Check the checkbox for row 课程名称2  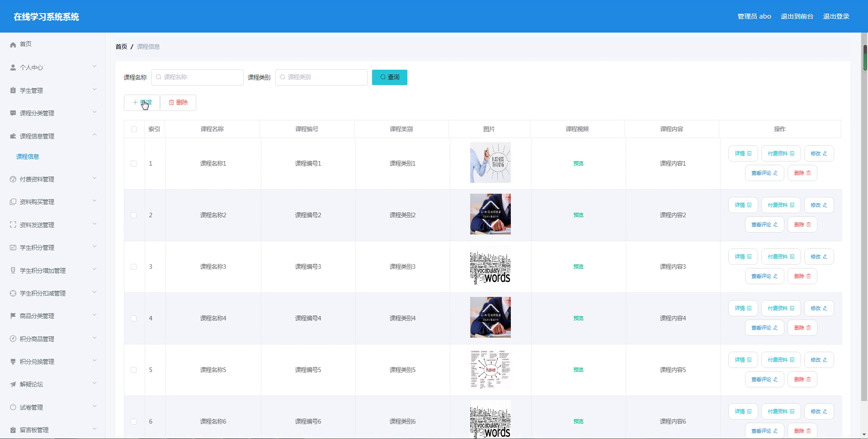tap(134, 215)
